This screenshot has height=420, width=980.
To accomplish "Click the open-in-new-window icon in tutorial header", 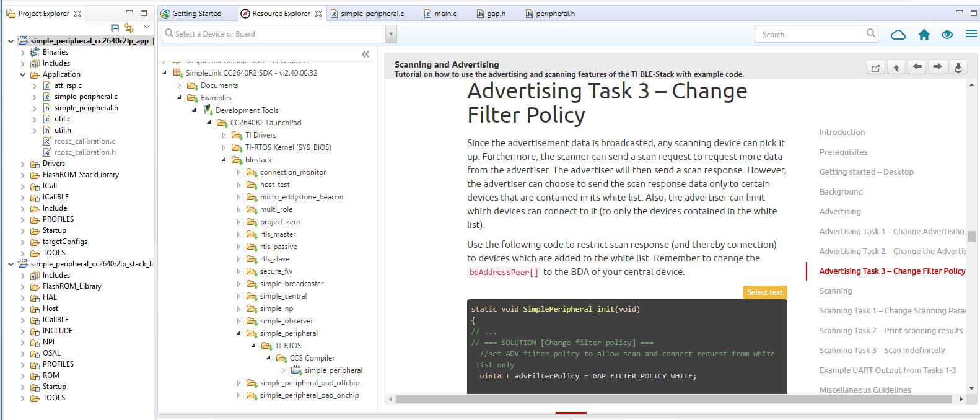I will [875, 68].
